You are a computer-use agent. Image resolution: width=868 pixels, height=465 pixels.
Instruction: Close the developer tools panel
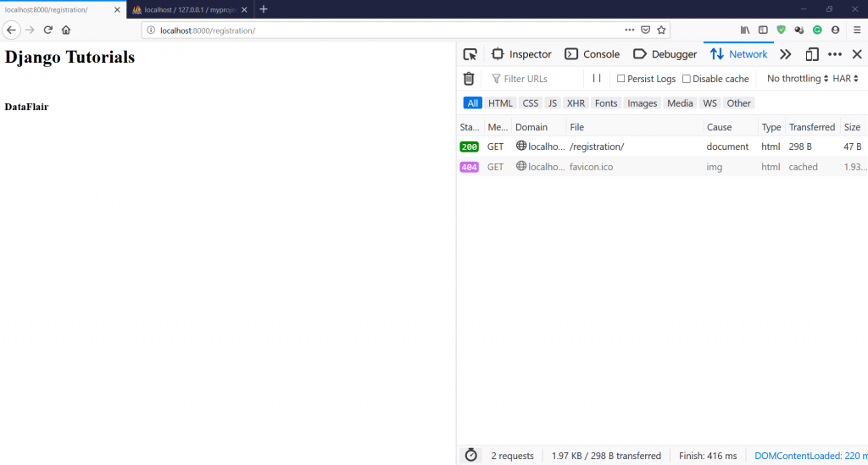pyautogui.click(x=857, y=54)
